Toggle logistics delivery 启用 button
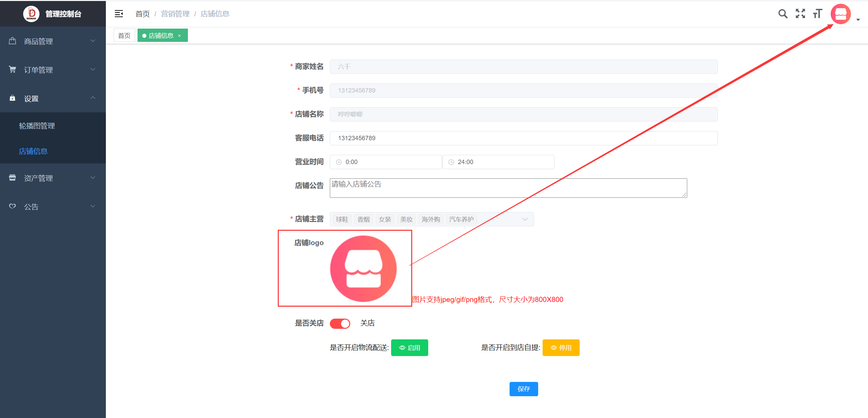Screen dimensions: 868x418 pos(409,348)
